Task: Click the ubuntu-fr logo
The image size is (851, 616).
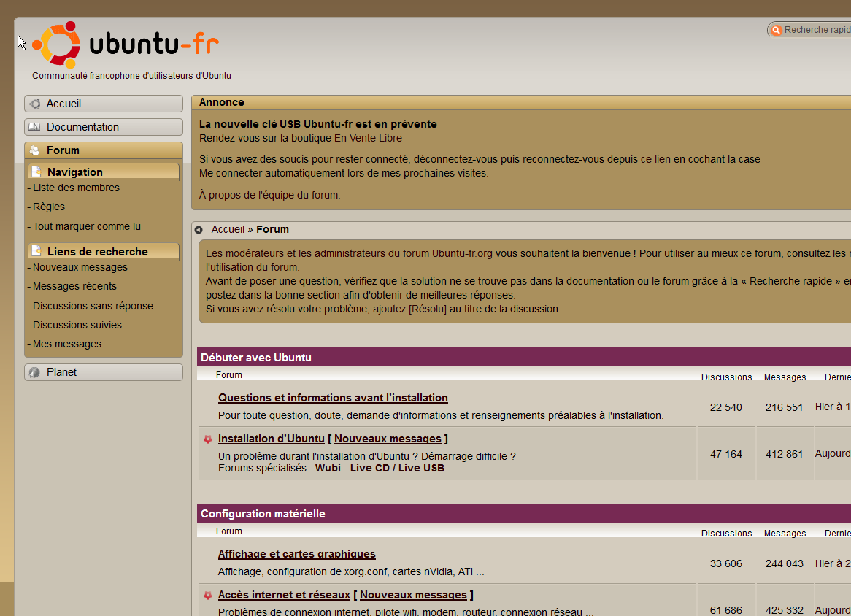Action: pyautogui.click(x=126, y=45)
